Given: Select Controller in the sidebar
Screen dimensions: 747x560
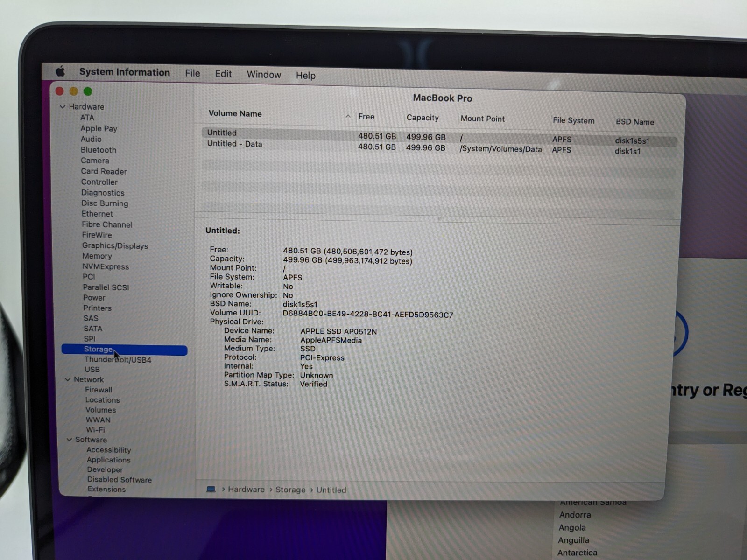Looking at the screenshot, I should (x=99, y=182).
